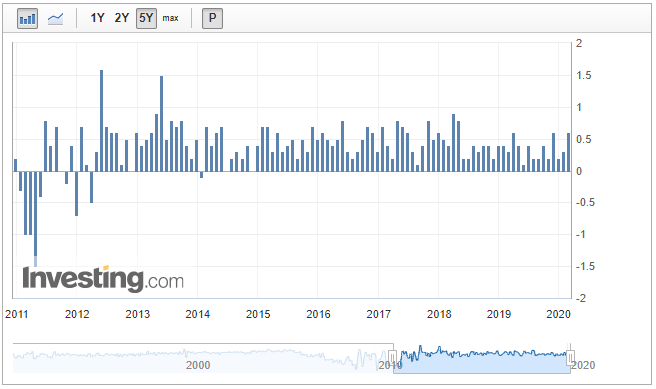Screen dimensions: 656x389
Task: Click the 2019 x-axis label
Action: coord(499,314)
